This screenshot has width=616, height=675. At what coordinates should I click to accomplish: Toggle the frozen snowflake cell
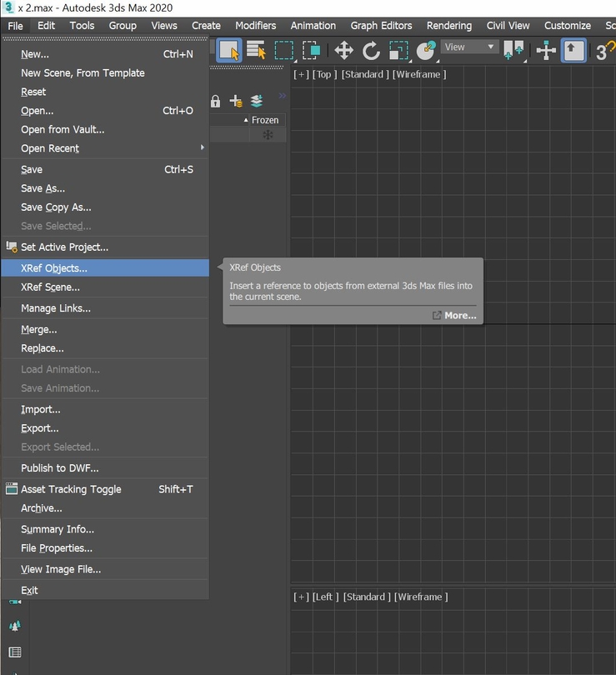tap(268, 135)
